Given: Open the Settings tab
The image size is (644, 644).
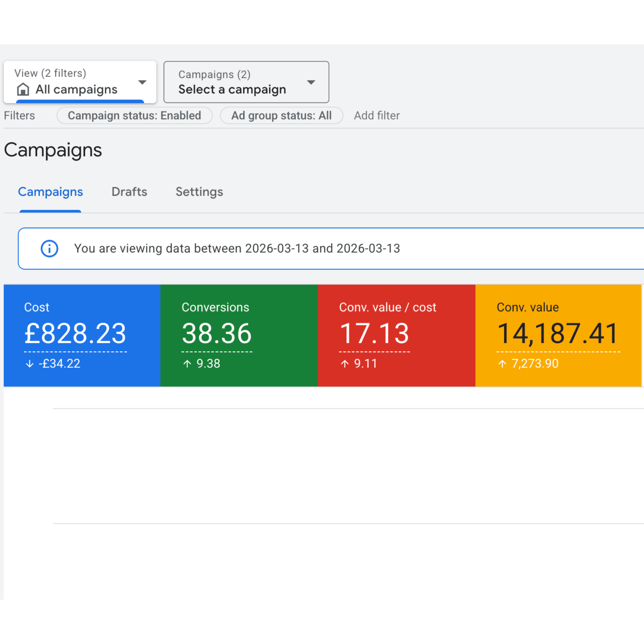Looking at the screenshot, I should coord(199,192).
